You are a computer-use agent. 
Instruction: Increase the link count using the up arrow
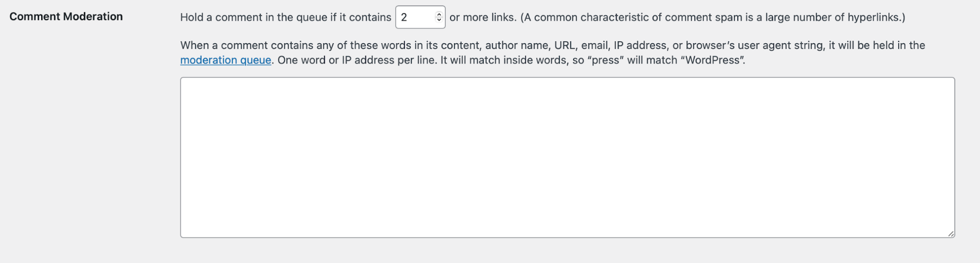439,15
